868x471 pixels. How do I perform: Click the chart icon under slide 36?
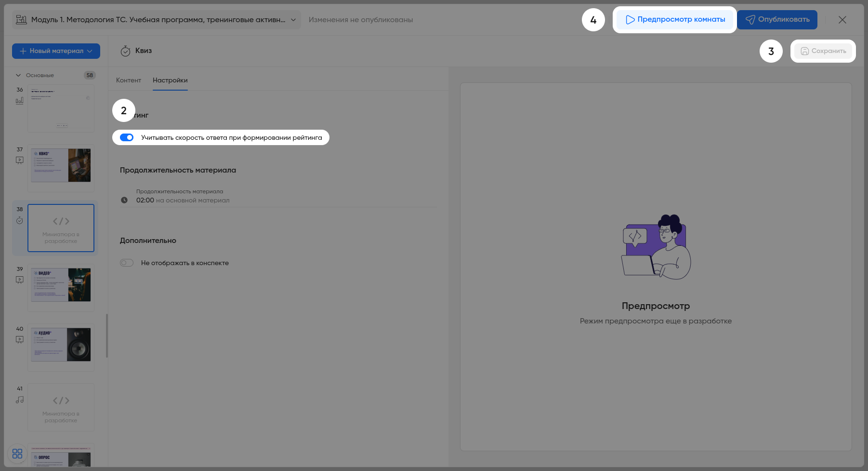[x=19, y=100]
